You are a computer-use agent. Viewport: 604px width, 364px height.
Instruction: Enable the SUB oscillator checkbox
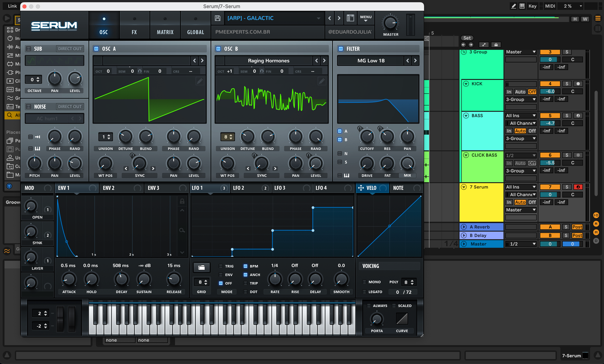tap(29, 48)
